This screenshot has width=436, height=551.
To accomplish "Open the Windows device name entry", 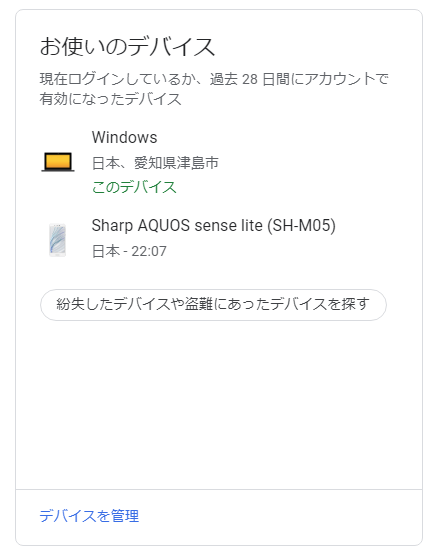I will tap(124, 137).
